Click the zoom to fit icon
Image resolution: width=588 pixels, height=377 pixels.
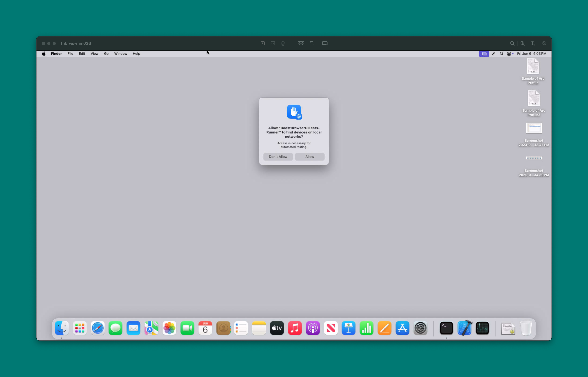(544, 43)
